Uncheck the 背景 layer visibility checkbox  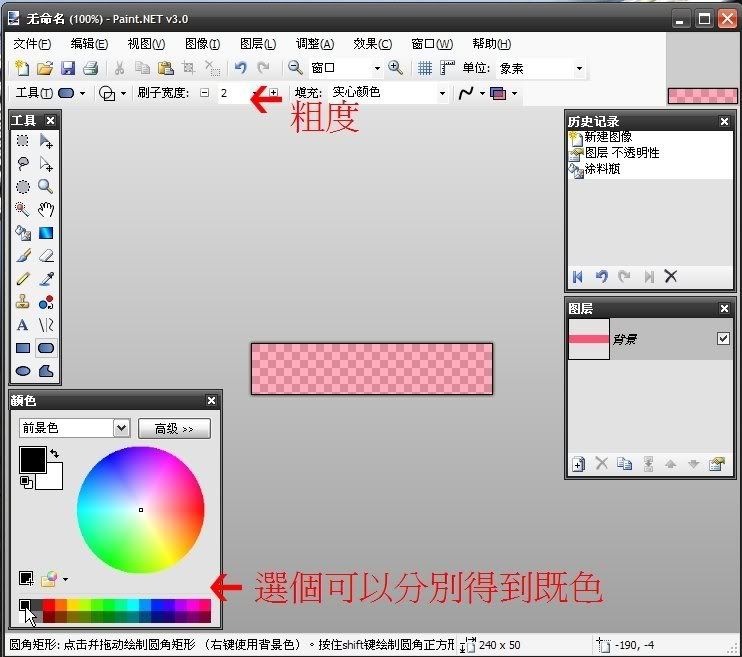coord(723,338)
